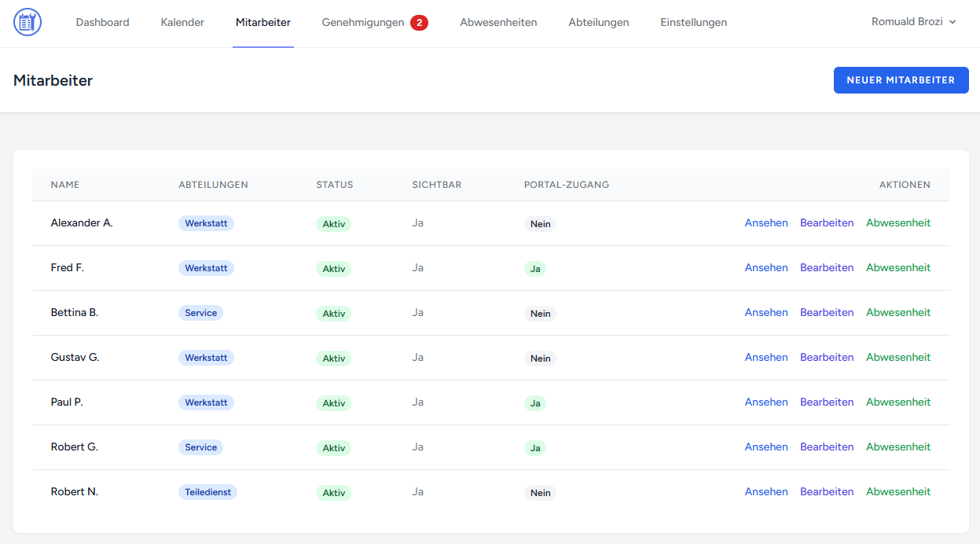The width and height of the screenshot is (980, 544).
Task: Click the Aktiv status badge for Alexander A.
Action: [333, 224]
